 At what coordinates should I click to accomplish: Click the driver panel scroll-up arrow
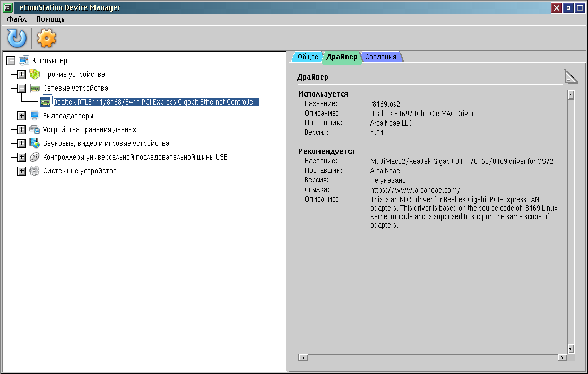(x=570, y=94)
